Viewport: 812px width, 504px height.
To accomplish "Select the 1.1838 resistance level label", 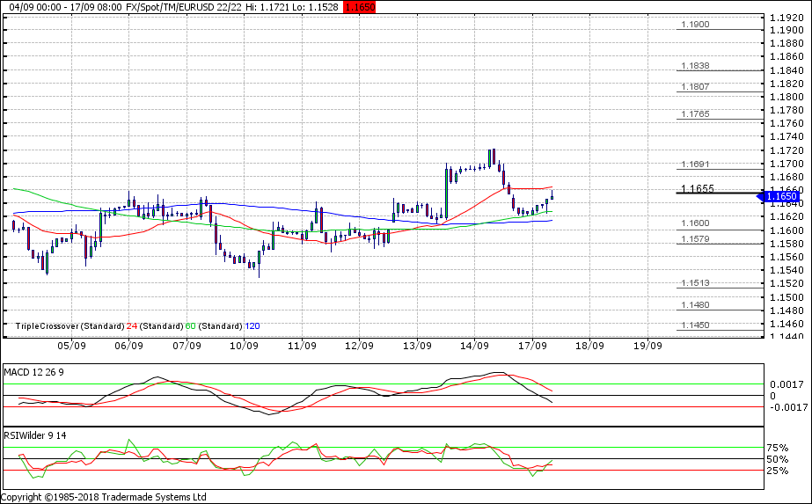I will (696, 66).
